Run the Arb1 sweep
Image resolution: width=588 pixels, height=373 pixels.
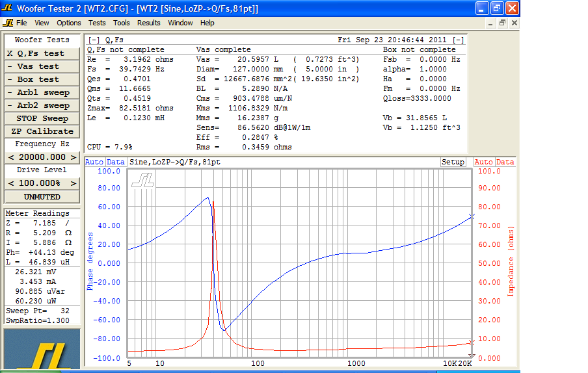(42, 92)
